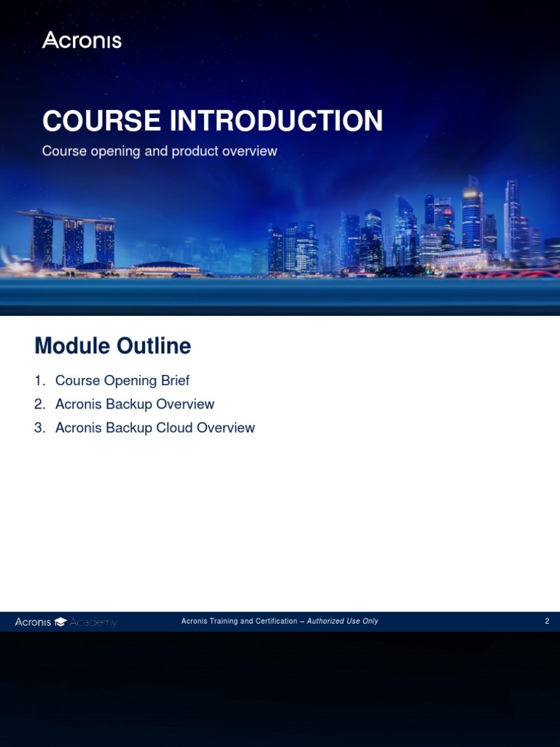
Task: Click the page number 2
Action: pyautogui.click(x=547, y=622)
